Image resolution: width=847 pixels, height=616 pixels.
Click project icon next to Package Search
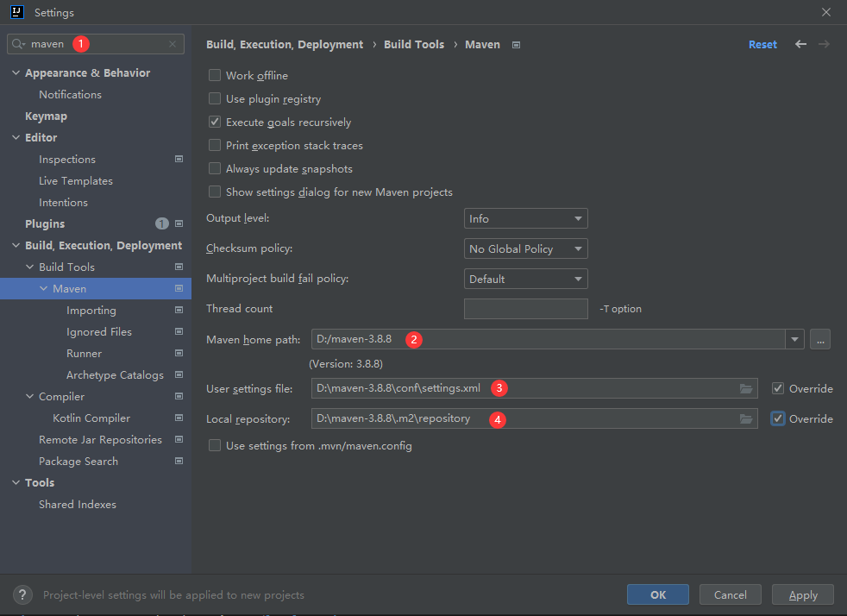179,462
